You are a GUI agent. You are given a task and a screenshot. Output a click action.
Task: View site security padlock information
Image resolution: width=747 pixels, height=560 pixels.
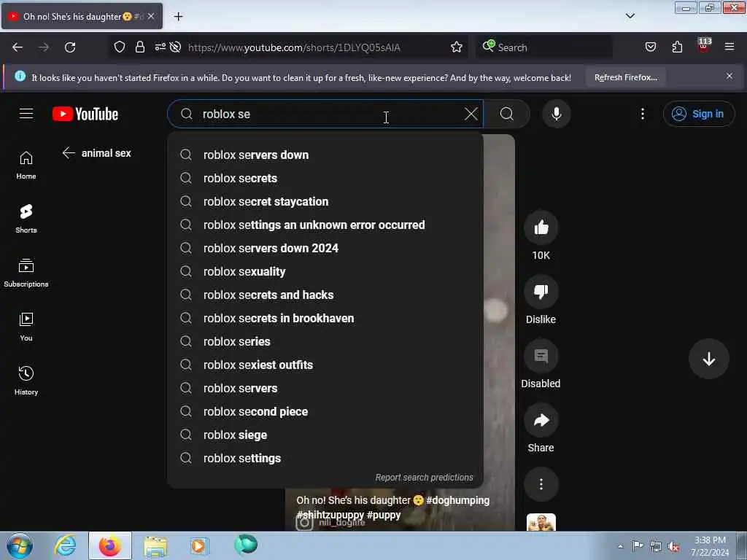click(139, 47)
